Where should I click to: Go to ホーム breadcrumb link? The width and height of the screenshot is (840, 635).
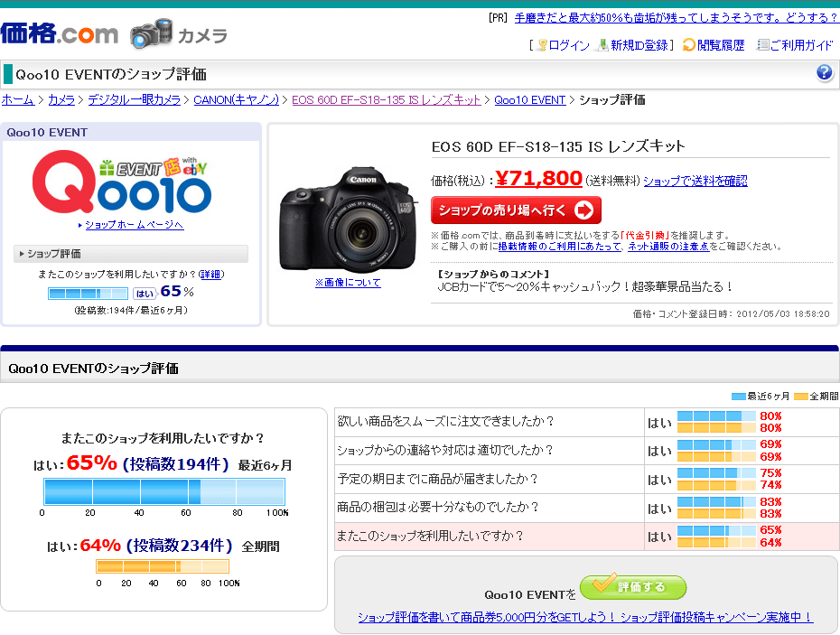coord(18,99)
